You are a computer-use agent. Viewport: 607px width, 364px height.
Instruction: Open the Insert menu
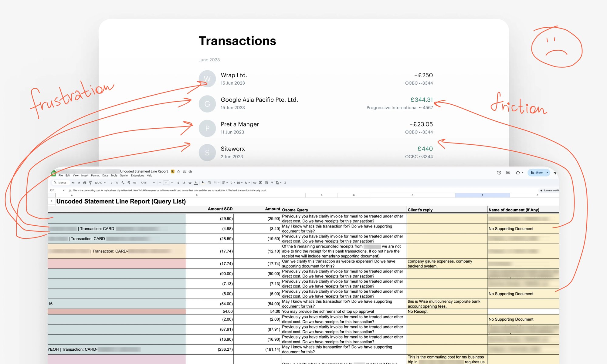pyautogui.click(x=85, y=176)
